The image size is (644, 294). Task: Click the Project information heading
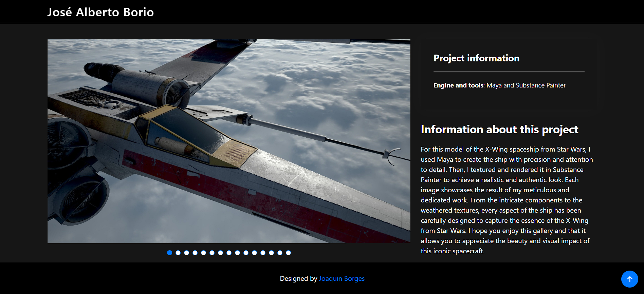pyautogui.click(x=476, y=58)
